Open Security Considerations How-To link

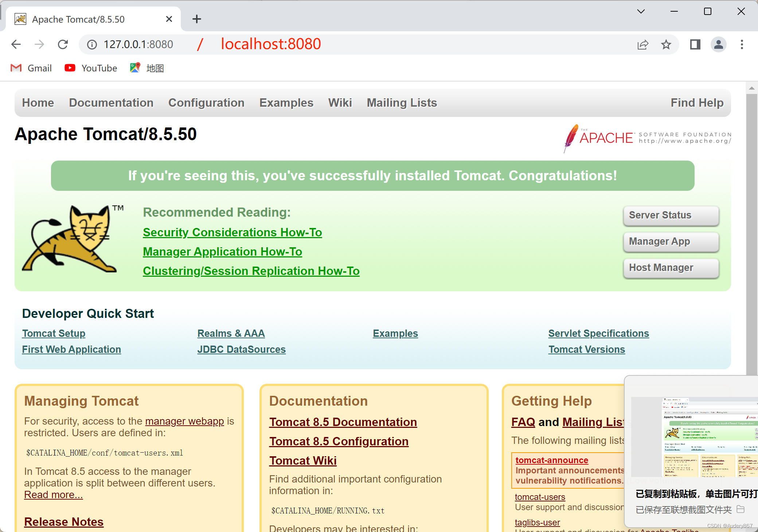point(232,232)
